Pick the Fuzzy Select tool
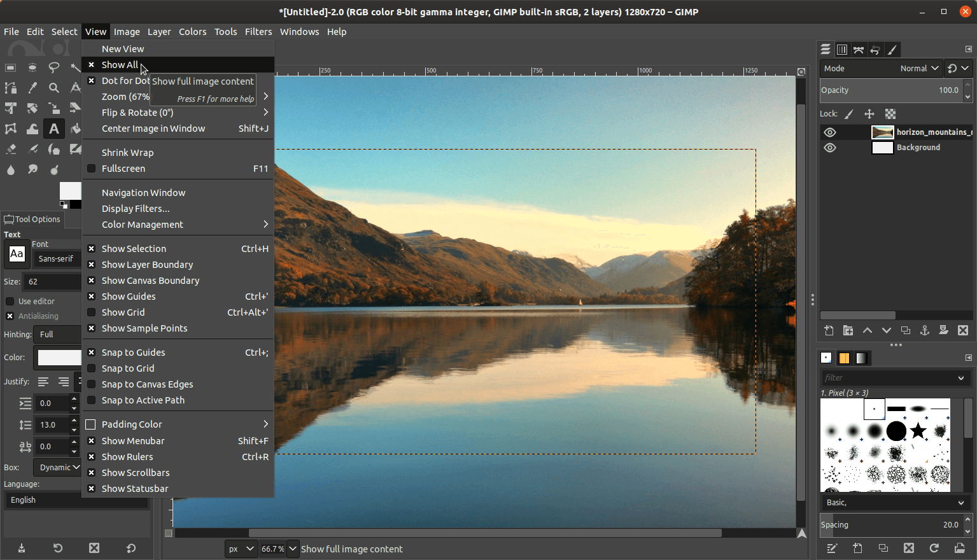 (x=76, y=67)
